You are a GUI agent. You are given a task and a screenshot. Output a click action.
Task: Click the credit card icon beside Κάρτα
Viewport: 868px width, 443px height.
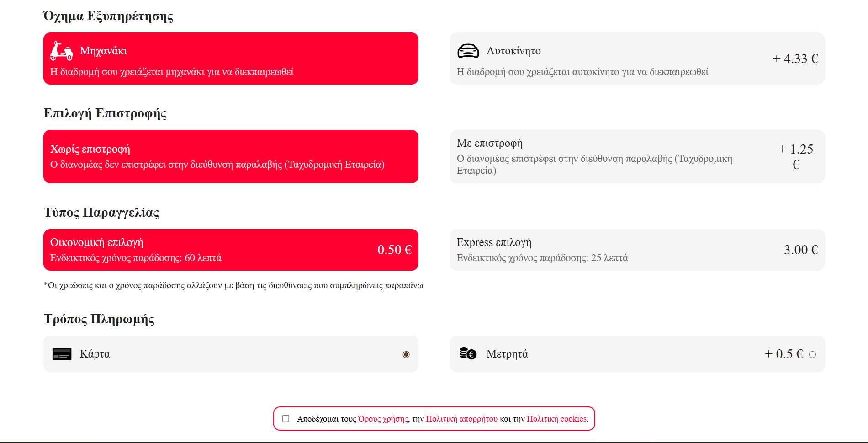coord(62,354)
